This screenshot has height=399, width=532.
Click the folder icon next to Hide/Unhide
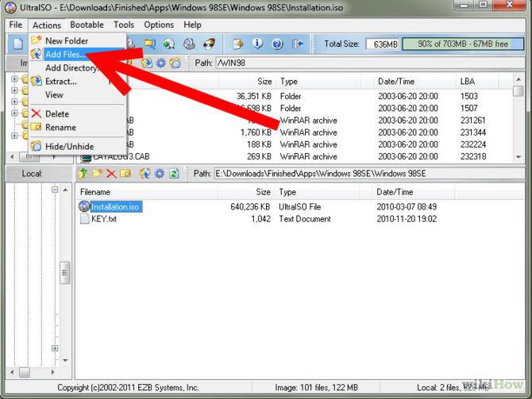click(x=36, y=146)
